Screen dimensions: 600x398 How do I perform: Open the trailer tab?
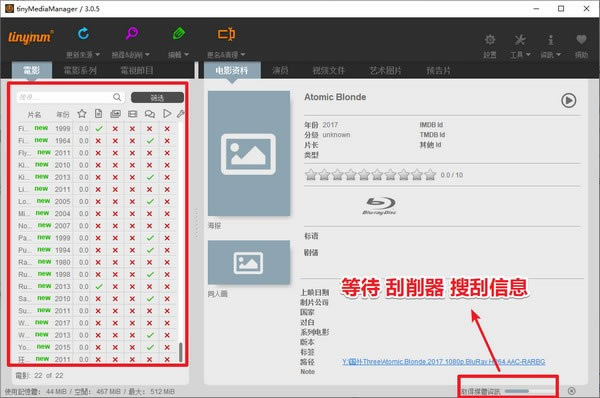(x=439, y=70)
